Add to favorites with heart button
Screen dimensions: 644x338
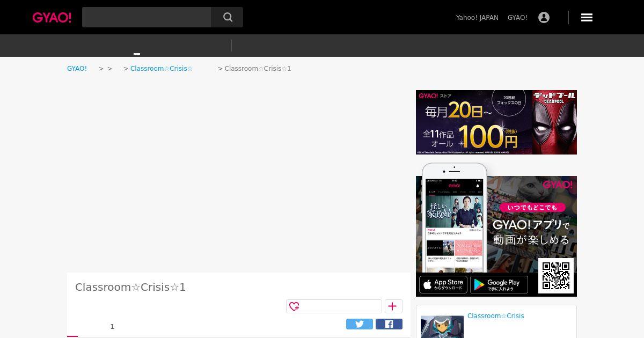pos(334,306)
